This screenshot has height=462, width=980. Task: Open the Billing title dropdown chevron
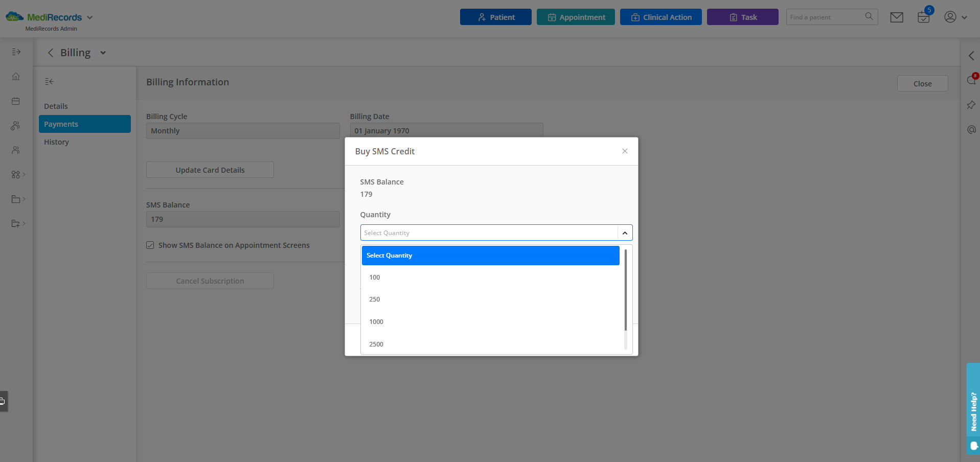pos(103,53)
